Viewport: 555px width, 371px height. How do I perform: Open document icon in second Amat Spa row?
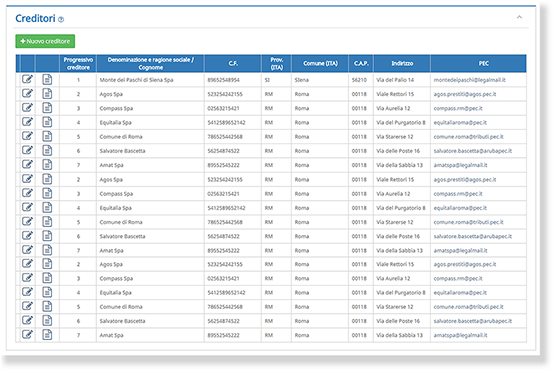pos(47,250)
